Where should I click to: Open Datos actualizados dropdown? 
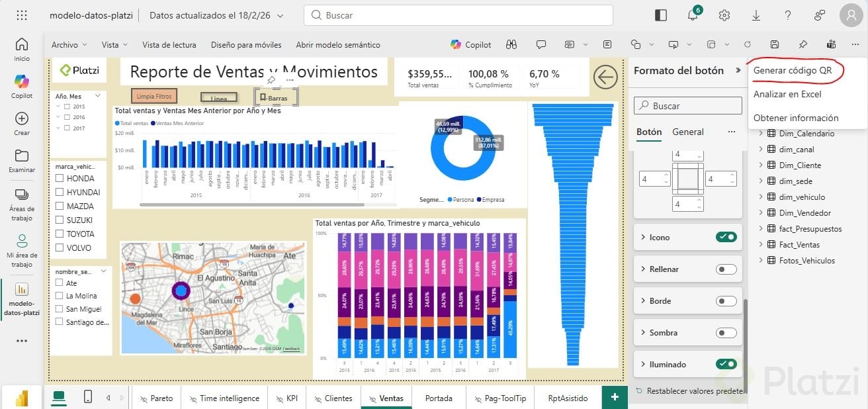click(216, 15)
